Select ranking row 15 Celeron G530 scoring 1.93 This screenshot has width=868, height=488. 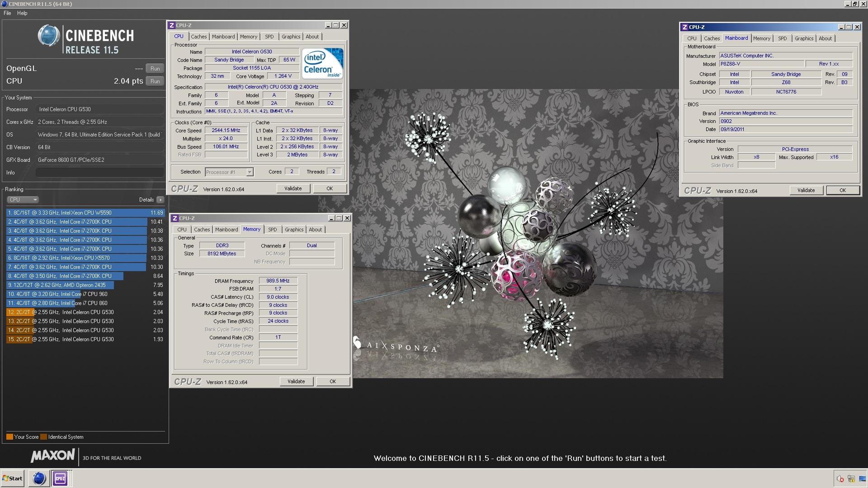coord(85,339)
